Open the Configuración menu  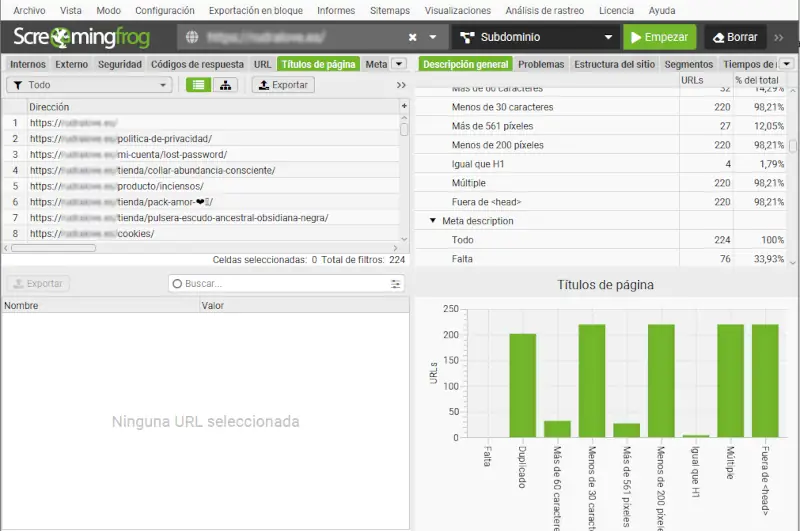pyautogui.click(x=165, y=10)
